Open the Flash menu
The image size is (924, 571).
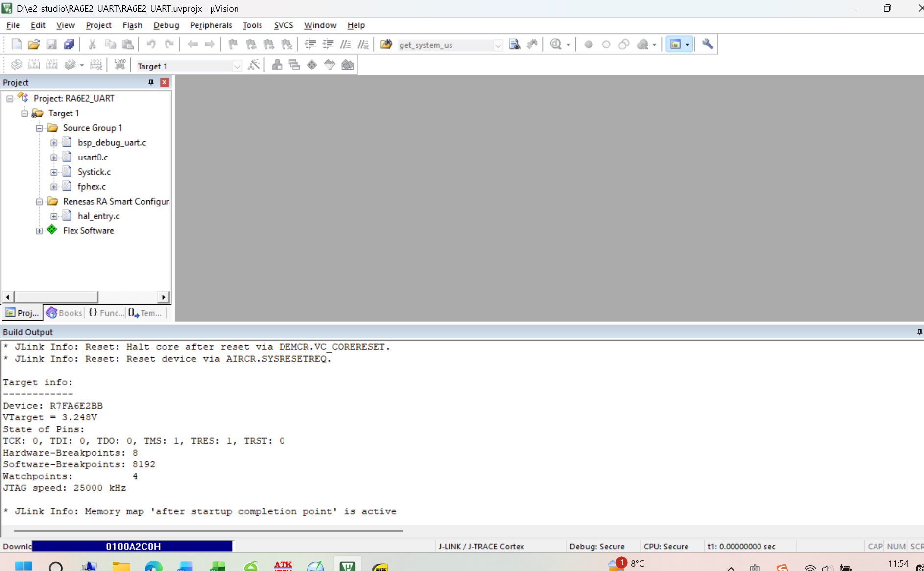[x=132, y=25]
